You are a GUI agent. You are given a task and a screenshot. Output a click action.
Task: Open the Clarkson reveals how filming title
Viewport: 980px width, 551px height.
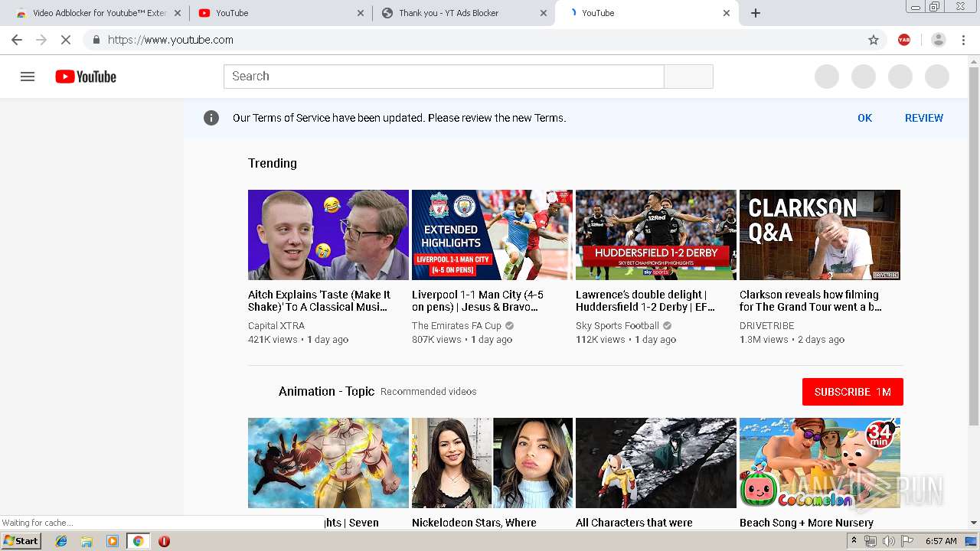click(x=811, y=301)
